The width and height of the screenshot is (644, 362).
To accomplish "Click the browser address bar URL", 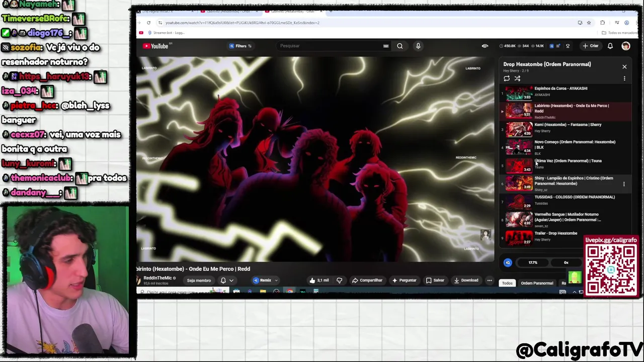I will coord(243,23).
